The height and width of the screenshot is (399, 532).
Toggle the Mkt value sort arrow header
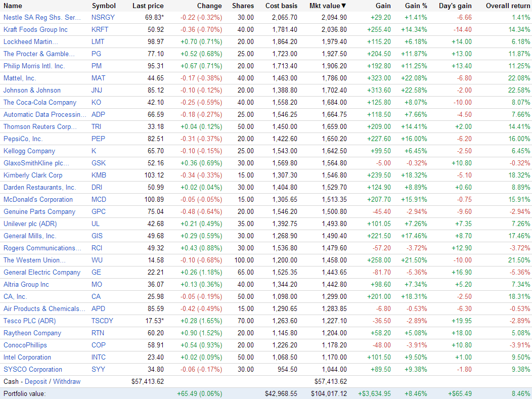click(328, 6)
